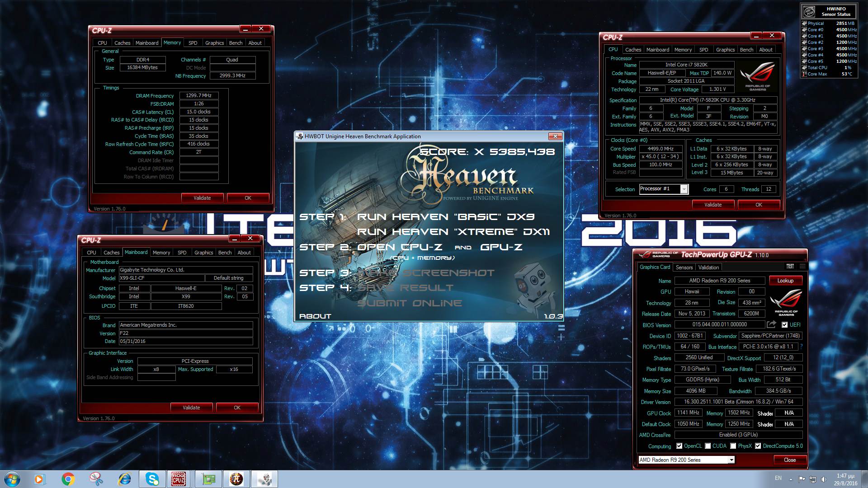The image size is (868, 488).
Task: Toggle the OpenCL checkbox
Action: click(x=679, y=446)
